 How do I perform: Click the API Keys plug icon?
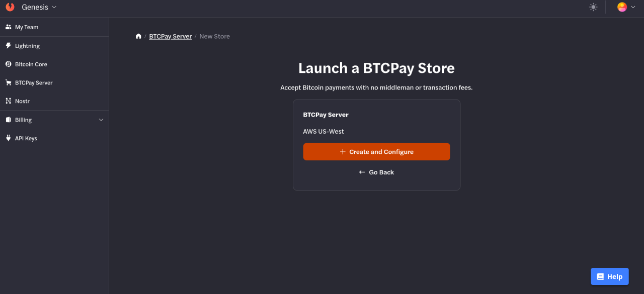pos(8,138)
